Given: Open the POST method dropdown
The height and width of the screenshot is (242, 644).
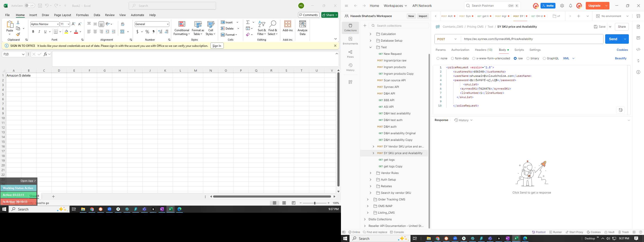Looking at the screenshot, I should pos(447,39).
